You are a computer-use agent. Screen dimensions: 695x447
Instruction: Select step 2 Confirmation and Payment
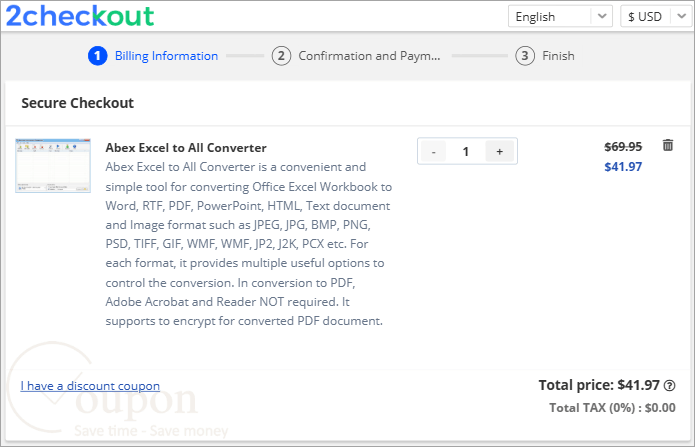coord(356,56)
